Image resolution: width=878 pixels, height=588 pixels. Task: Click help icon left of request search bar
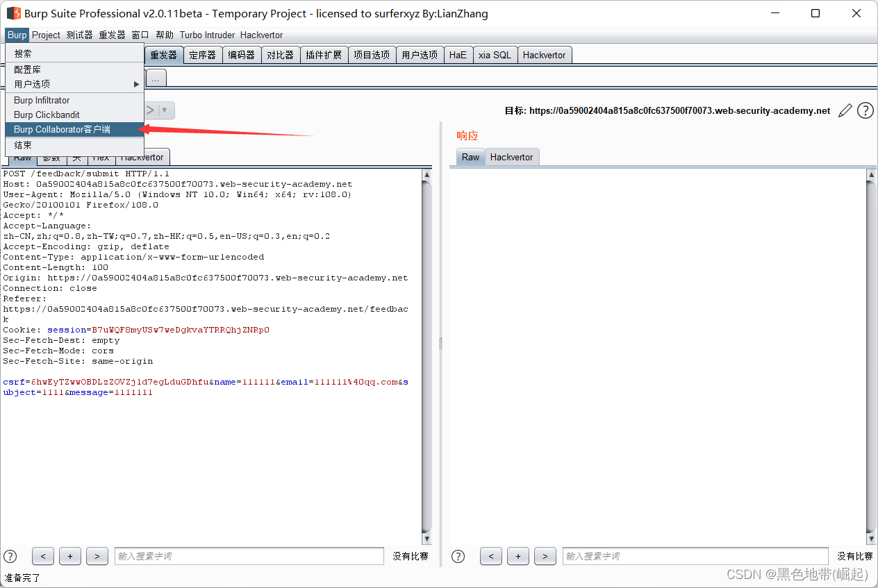[10, 556]
